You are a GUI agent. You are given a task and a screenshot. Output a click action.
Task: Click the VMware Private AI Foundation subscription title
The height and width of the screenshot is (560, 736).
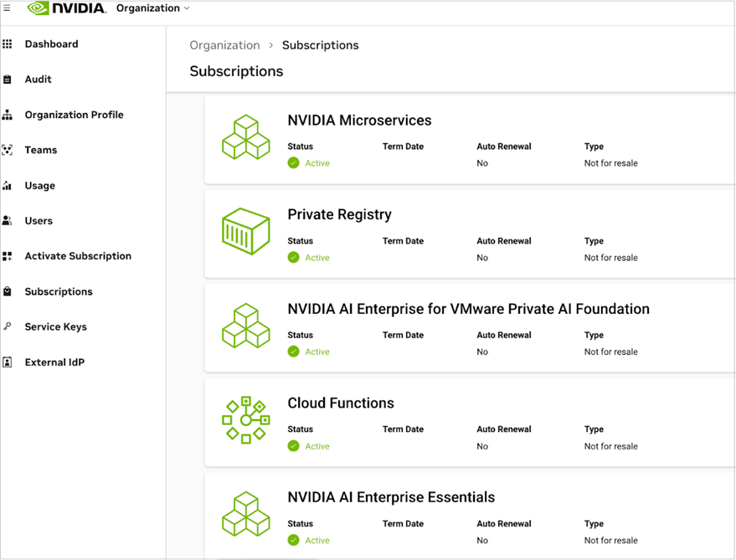[468, 309]
